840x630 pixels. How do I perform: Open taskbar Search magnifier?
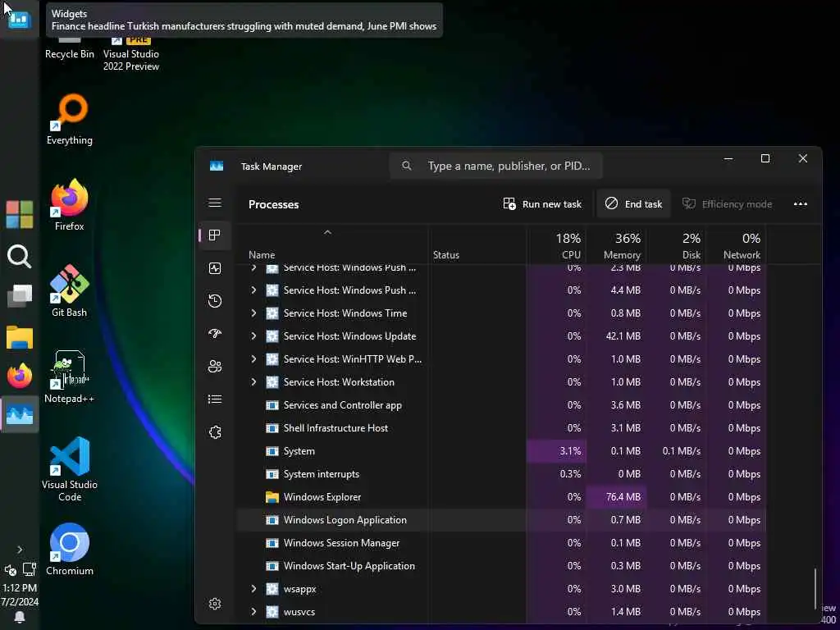pyautogui.click(x=20, y=257)
